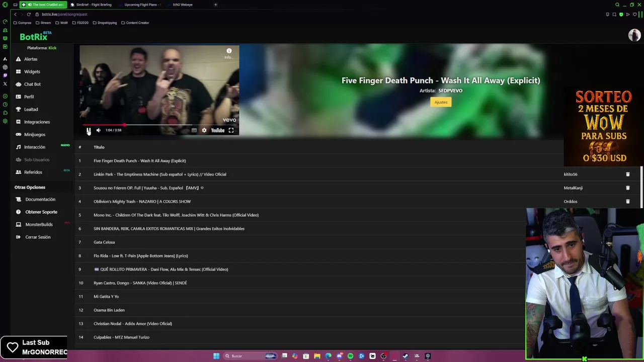Screen dimensions: 644x362
Task: Click requester name kitito56
Action: (571, 174)
